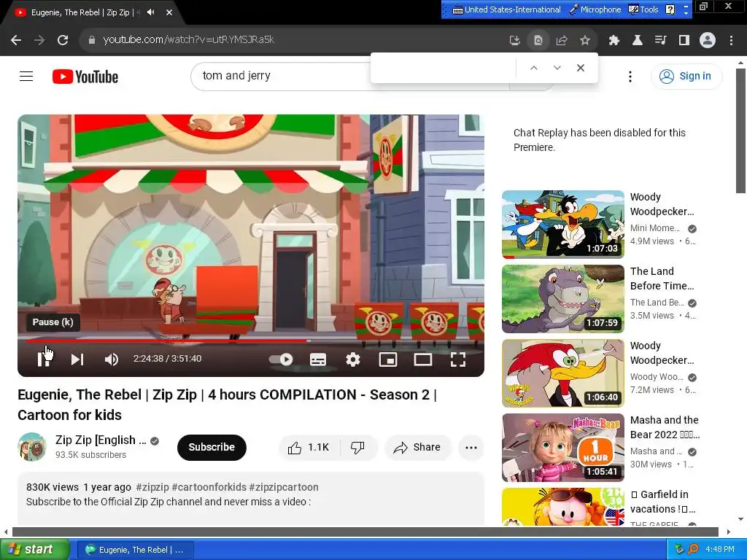Toggle the browser side panel

coord(684,41)
